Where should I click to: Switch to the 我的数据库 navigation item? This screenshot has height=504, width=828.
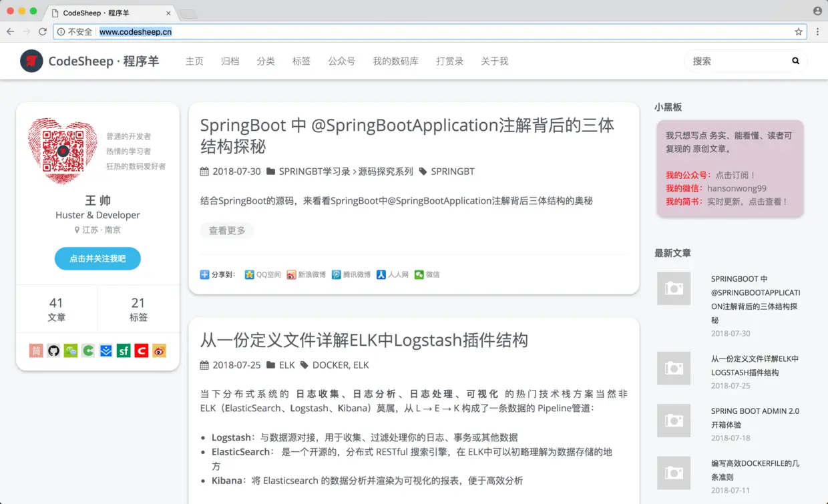point(395,61)
